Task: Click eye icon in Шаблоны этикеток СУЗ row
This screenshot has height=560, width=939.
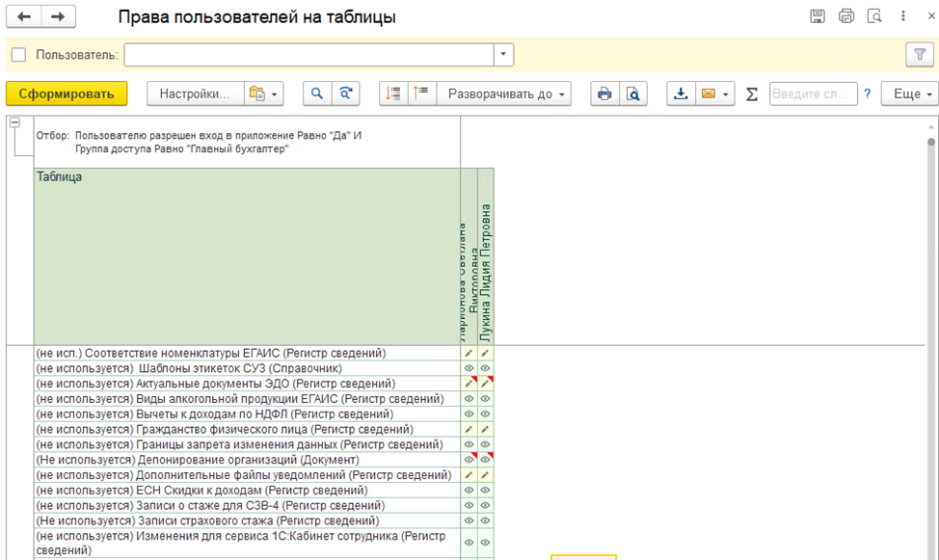Action: click(x=469, y=368)
